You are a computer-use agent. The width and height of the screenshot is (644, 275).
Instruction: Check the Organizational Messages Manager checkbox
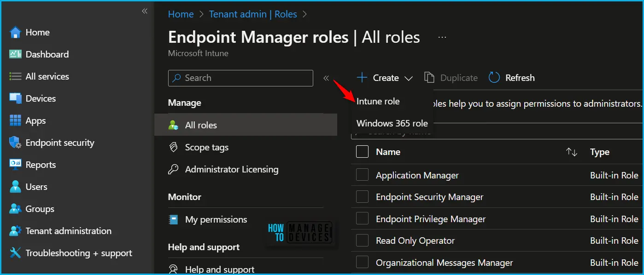click(x=363, y=263)
